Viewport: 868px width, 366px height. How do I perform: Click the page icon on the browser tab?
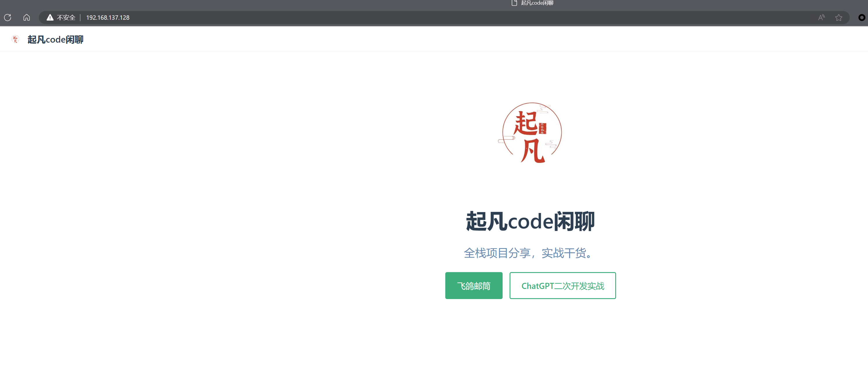pos(514,3)
